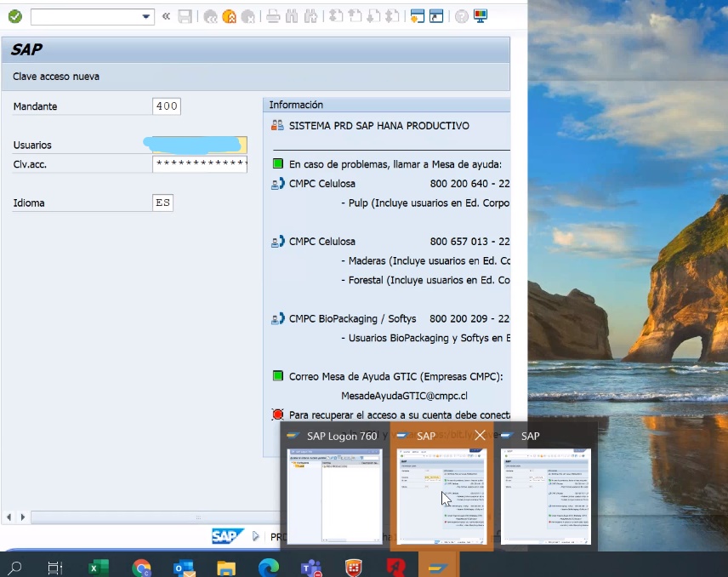Open the command field dropdown arrow

145,16
